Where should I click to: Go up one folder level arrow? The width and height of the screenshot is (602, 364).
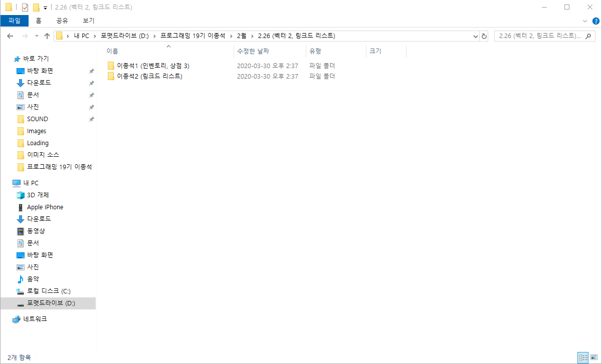(47, 36)
